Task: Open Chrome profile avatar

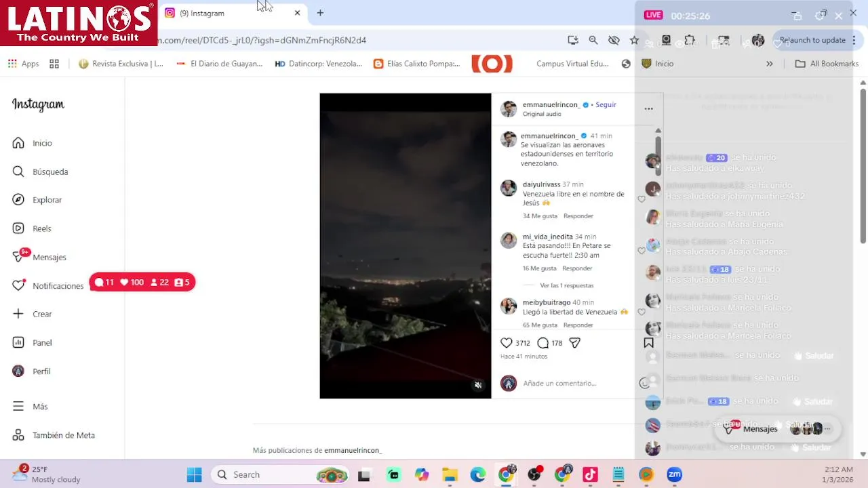Action: coord(758,40)
